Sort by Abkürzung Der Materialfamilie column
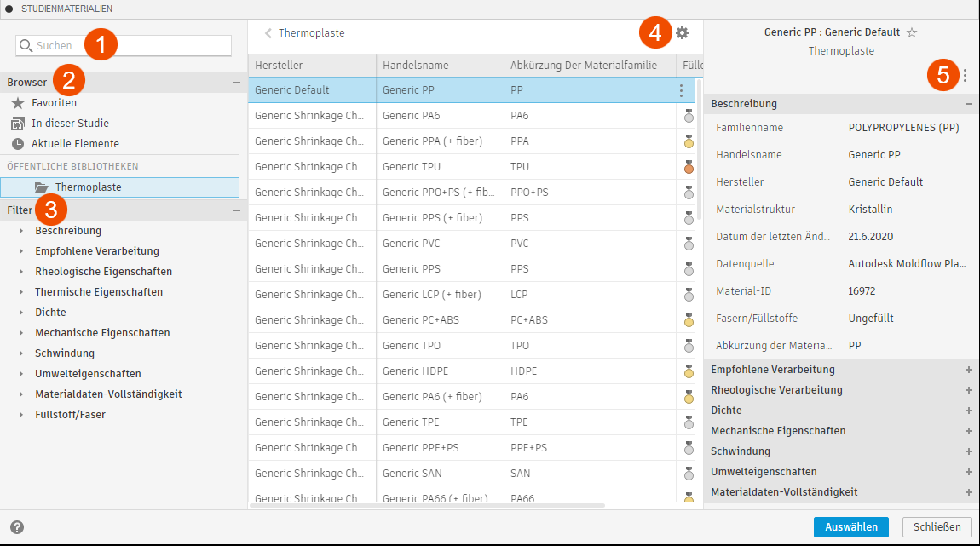Viewport: 980px width, 546px height. point(590,66)
